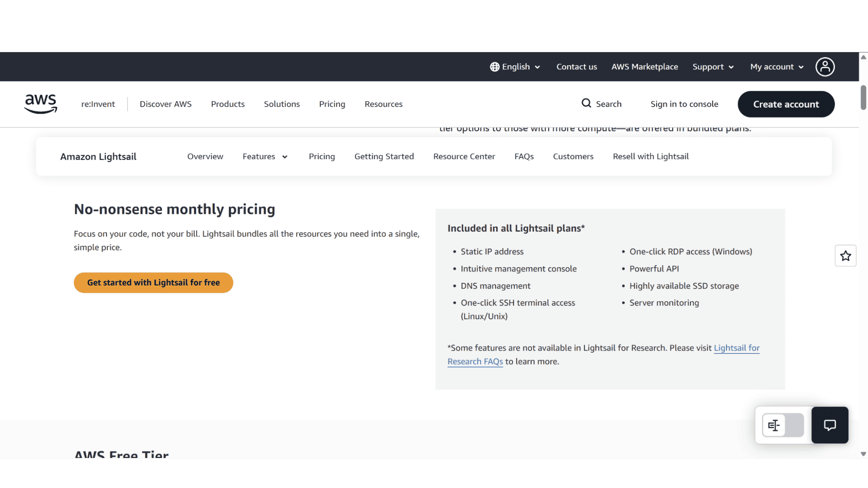This screenshot has width=868, height=488.
Task: Open the Solutions menu
Action: click(x=282, y=104)
